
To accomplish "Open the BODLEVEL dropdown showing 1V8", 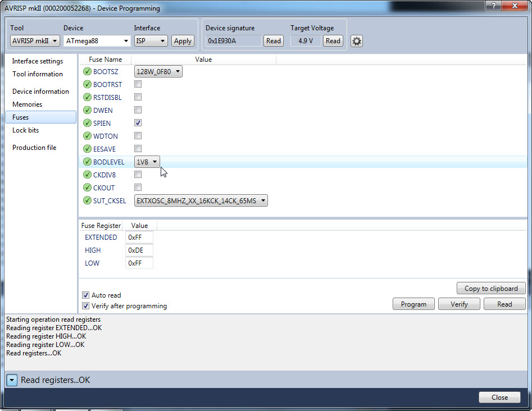I will [x=147, y=162].
